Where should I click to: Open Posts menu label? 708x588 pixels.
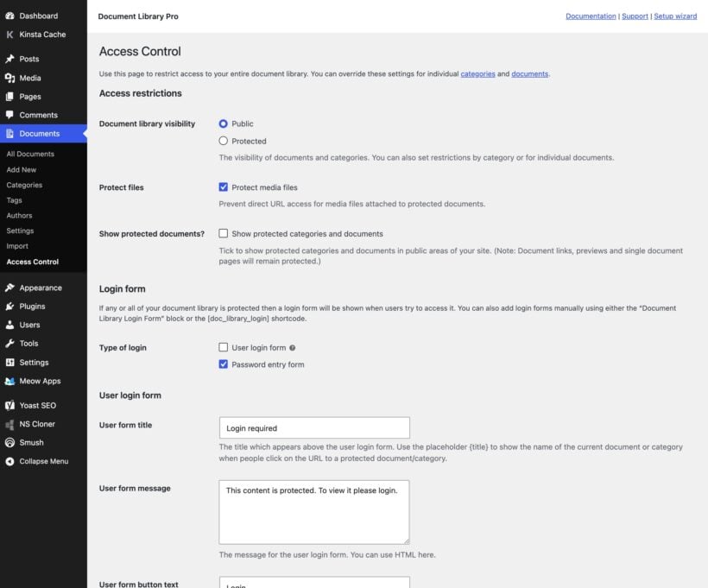[x=28, y=59]
